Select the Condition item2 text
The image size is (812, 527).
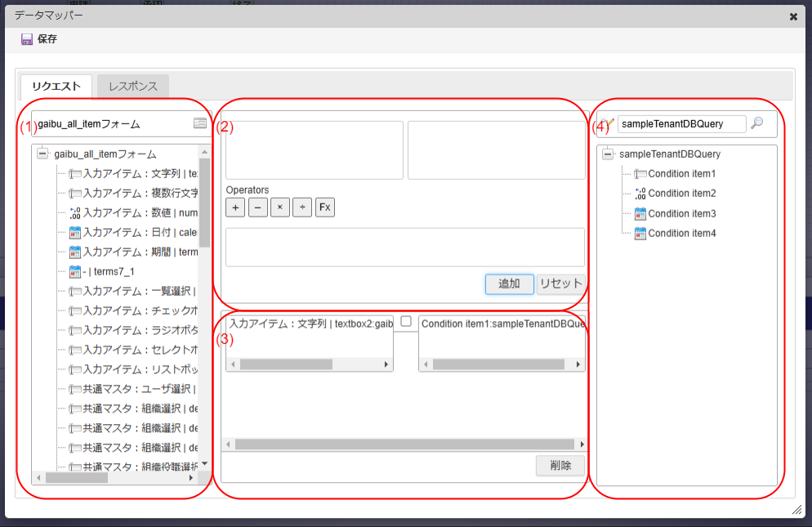(682, 194)
